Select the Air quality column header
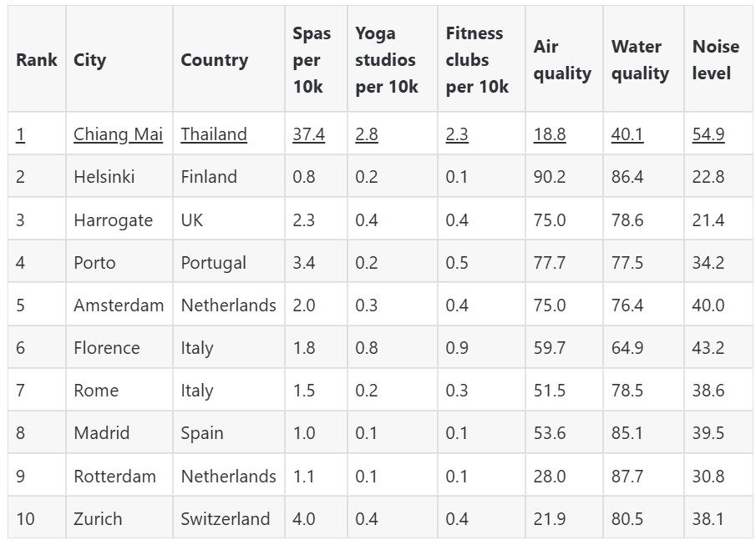The width and height of the screenshot is (756, 545). click(561, 60)
